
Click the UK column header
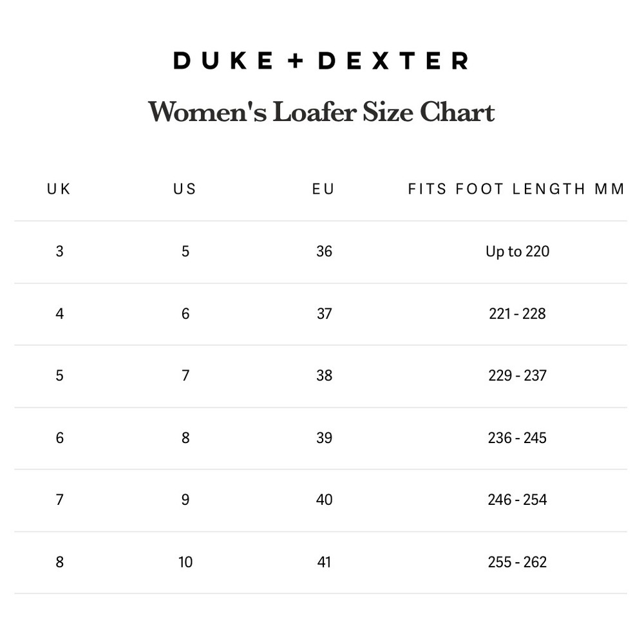tap(59, 189)
